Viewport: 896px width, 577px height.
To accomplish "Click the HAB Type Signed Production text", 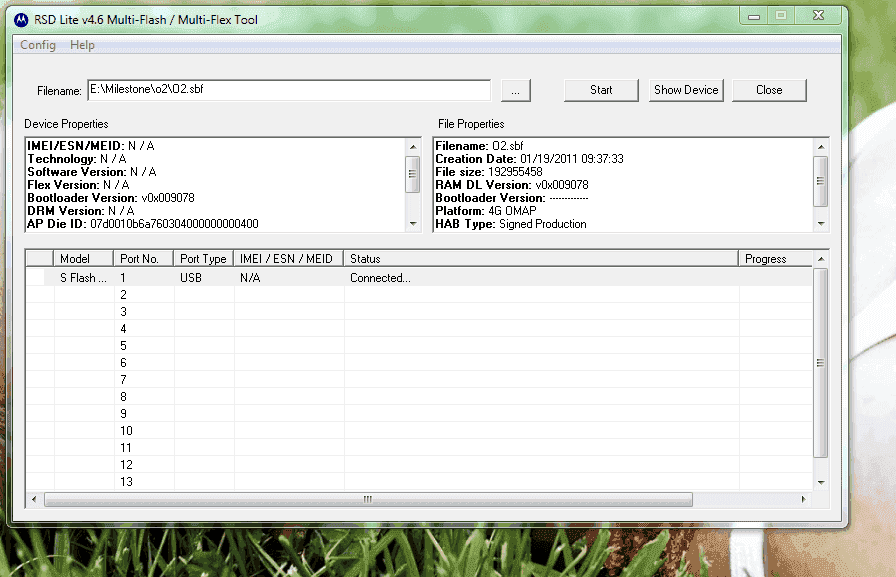I will click(x=511, y=224).
